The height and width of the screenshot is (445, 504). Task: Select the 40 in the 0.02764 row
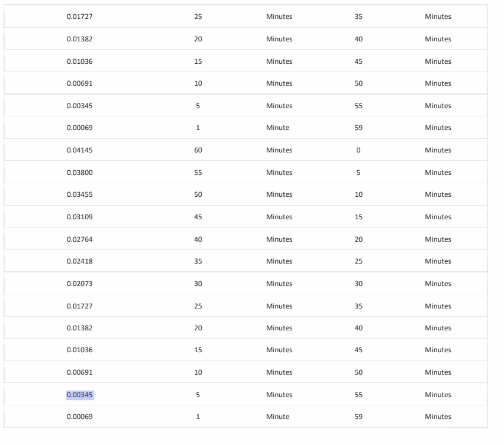(x=198, y=239)
